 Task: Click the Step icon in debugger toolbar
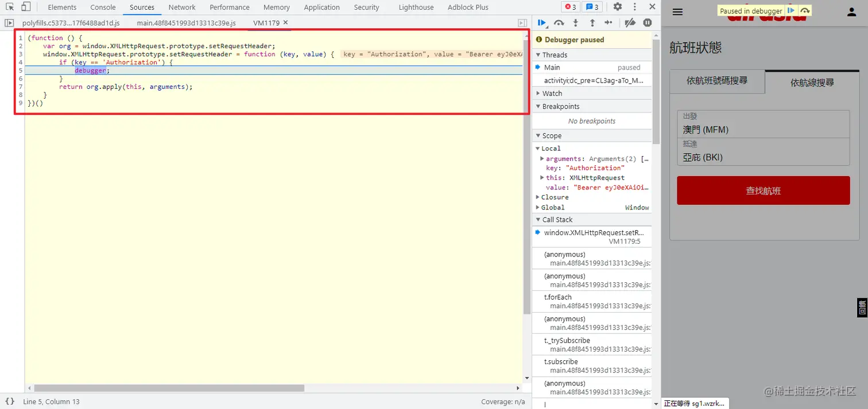(609, 22)
